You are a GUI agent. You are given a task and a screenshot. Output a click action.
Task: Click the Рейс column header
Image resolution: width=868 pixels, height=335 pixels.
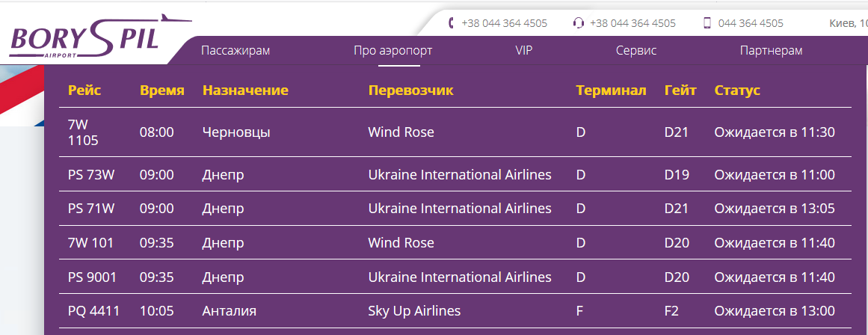84,90
